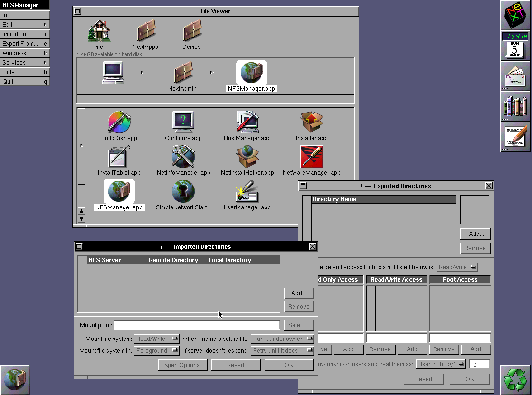Image resolution: width=532 pixels, height=395 pixels.
Task: Click Add... in Exported Directories
Action: pyautogui.click(x=475, y=234)
